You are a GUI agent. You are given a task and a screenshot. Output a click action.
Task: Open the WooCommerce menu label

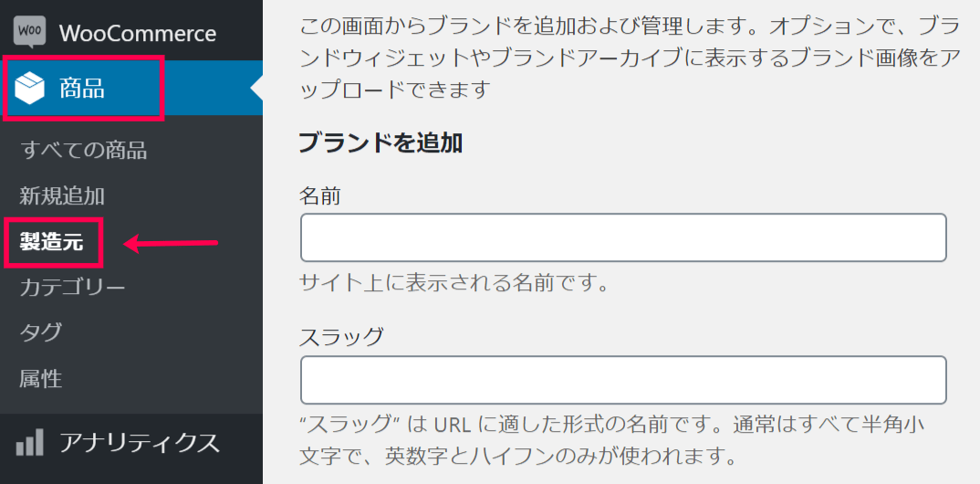pos(138,33)
